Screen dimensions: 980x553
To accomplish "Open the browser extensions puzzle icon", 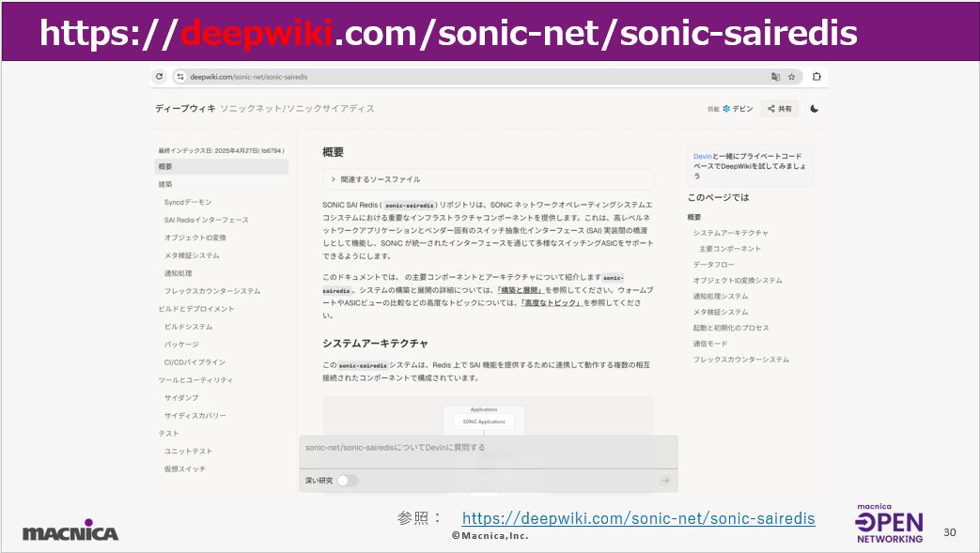I will 817,76.
